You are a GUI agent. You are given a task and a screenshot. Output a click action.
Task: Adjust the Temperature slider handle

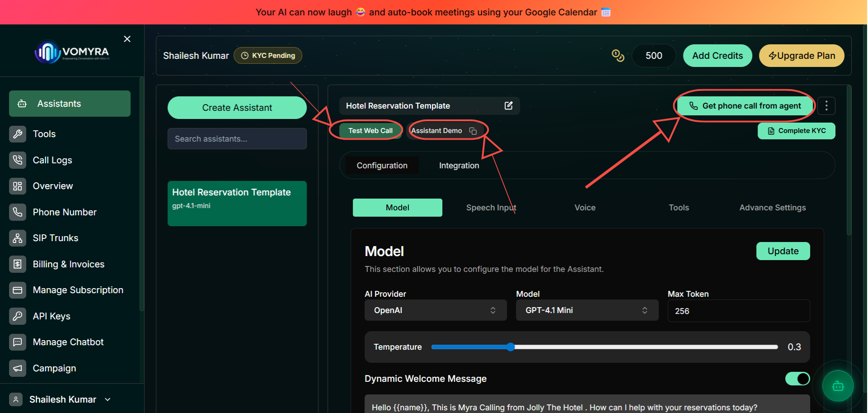pos(511,347)
